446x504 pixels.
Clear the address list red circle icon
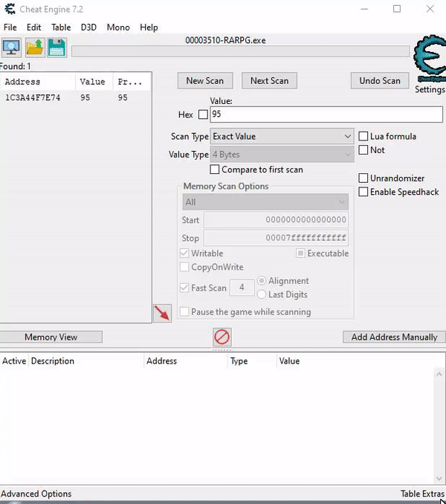(222, 337)
